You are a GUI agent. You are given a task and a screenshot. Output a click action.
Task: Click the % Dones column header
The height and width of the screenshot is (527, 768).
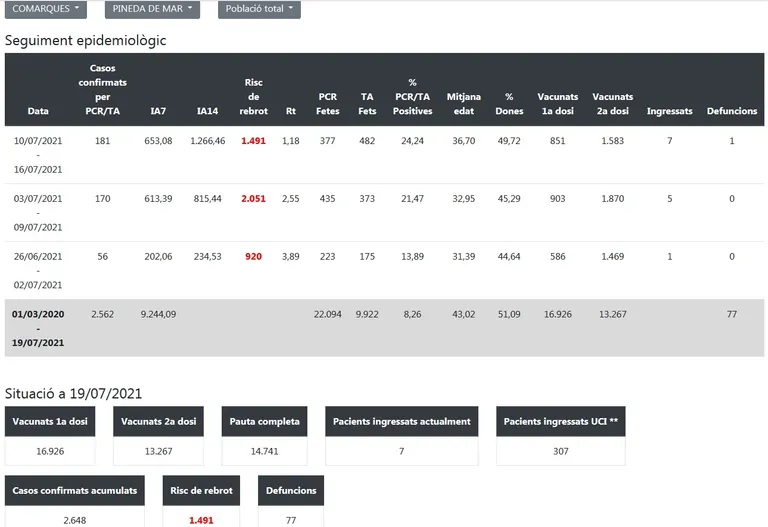click(509, 103)
